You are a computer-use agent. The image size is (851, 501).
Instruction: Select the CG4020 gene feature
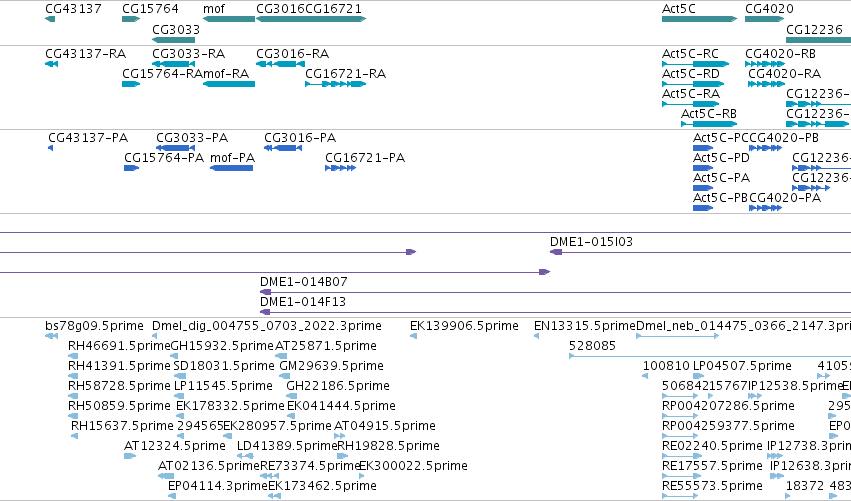coord(765,19)
